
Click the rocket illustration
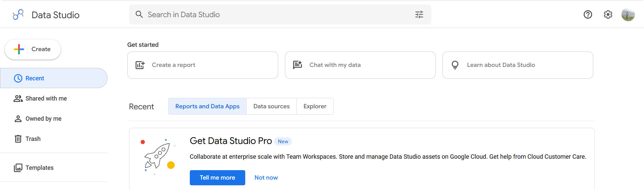pyautogui.click(x=158, y=157)
